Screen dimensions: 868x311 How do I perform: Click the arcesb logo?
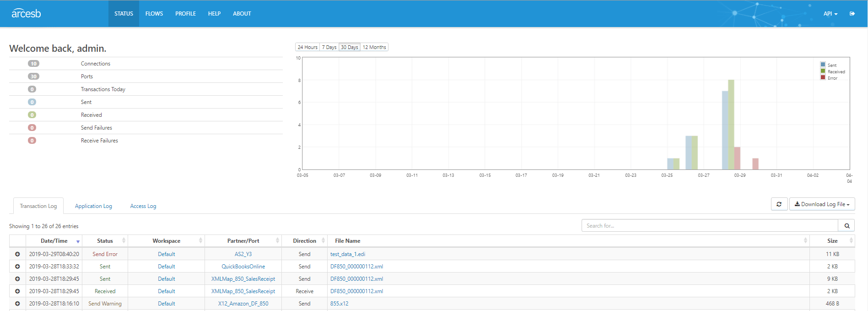(x=26, y=13)
